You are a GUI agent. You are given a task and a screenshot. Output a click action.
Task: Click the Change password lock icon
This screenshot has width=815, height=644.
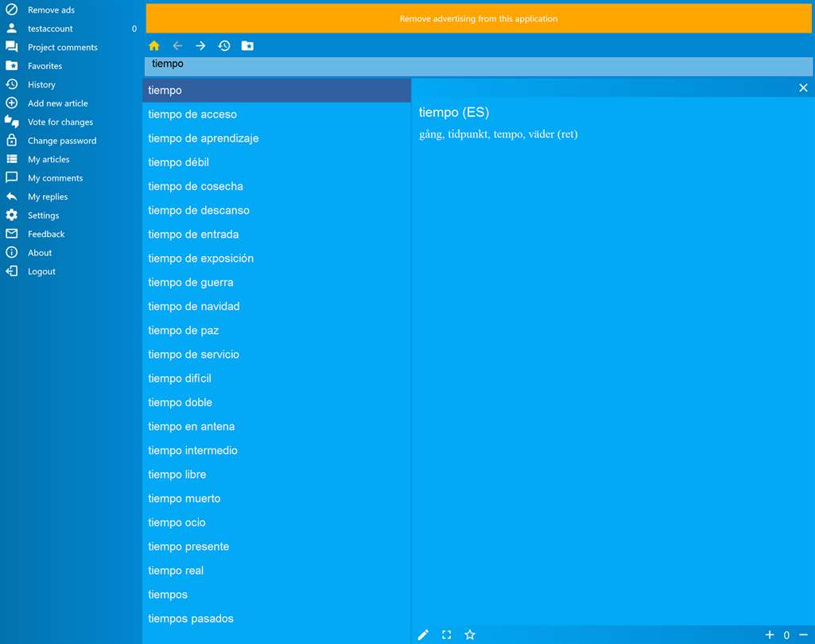(11, 140)
